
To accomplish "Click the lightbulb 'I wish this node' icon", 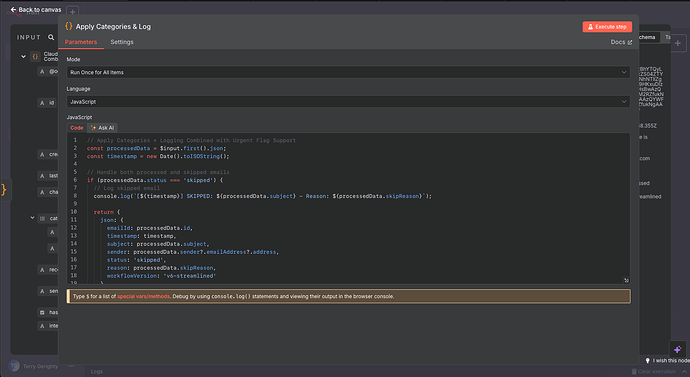I will [x=647, y=360].
